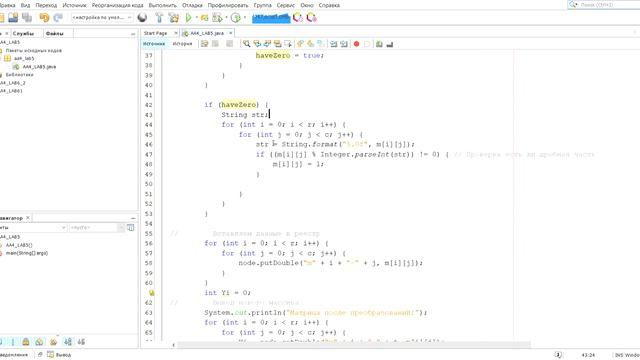Start macro recording with the red circle icon

(x=356, y=44)
